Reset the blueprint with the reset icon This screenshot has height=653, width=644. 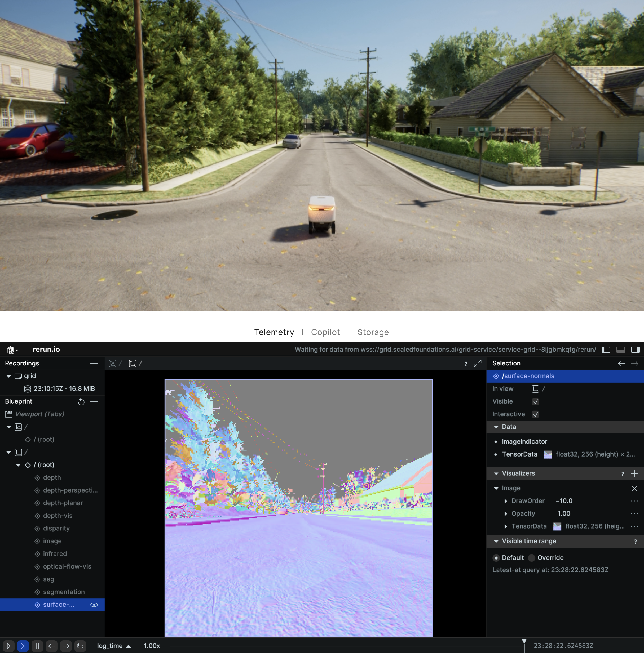tap(81, 401)
